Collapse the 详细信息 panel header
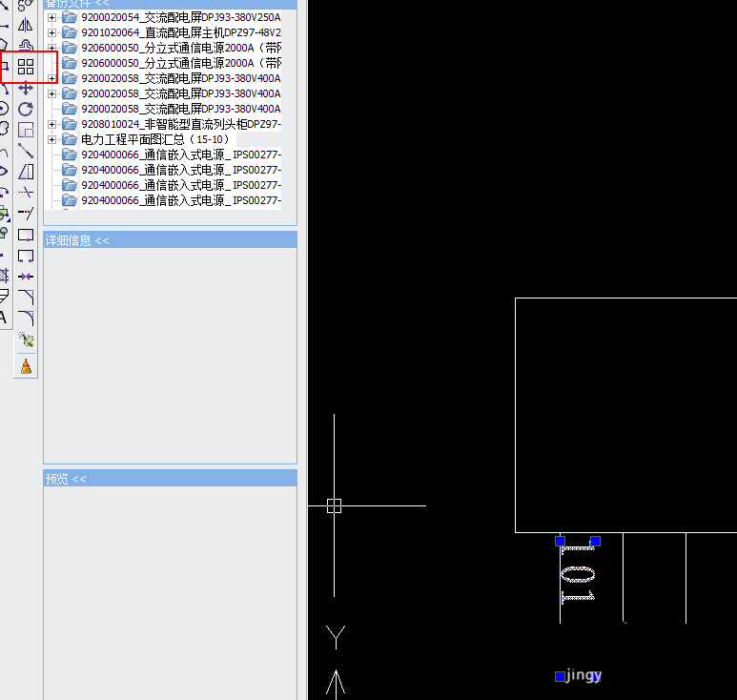Screen dimensions: 737x700 170,240
